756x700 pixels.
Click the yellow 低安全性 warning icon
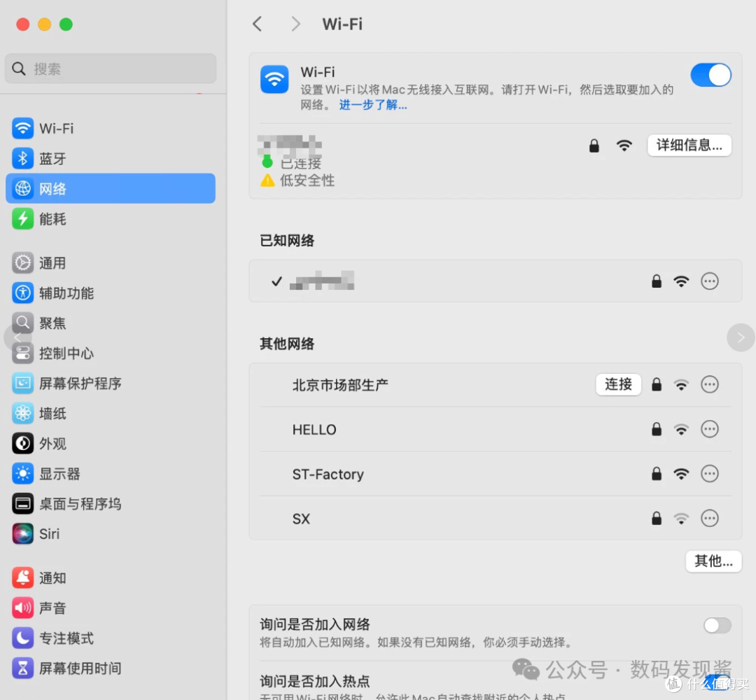pyautogui.click(x=267, y=181)
